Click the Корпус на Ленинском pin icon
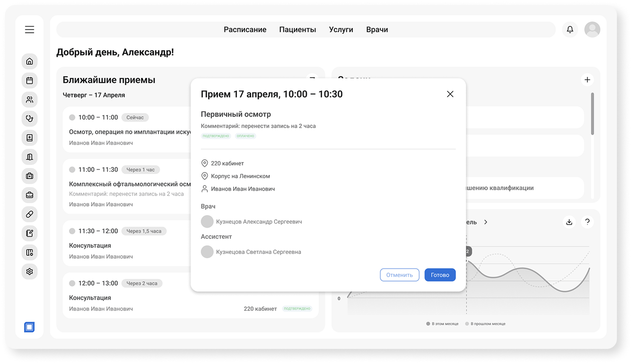Screen dimensions: 632x364 click(x=204, y=176)
